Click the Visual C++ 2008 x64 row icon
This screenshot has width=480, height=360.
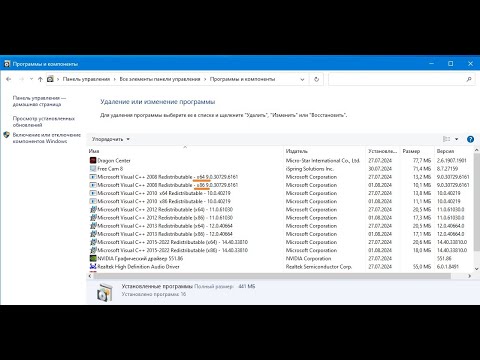(93, 177)
